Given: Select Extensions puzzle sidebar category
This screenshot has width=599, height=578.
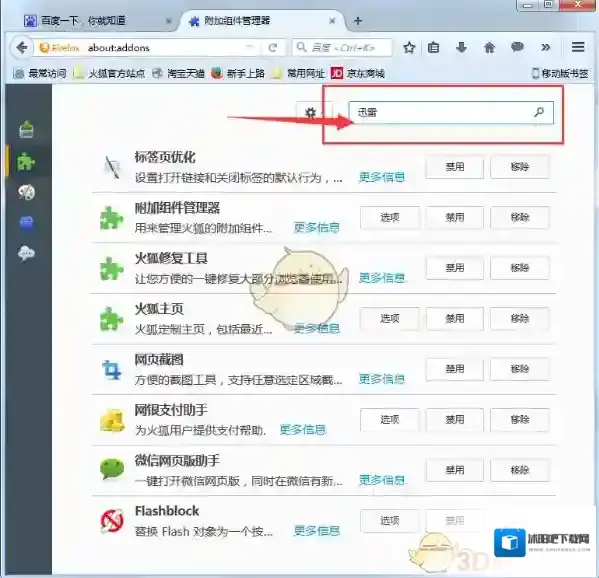Looking at the screenshot, I should pyautogui.click(x=26, y=161).
